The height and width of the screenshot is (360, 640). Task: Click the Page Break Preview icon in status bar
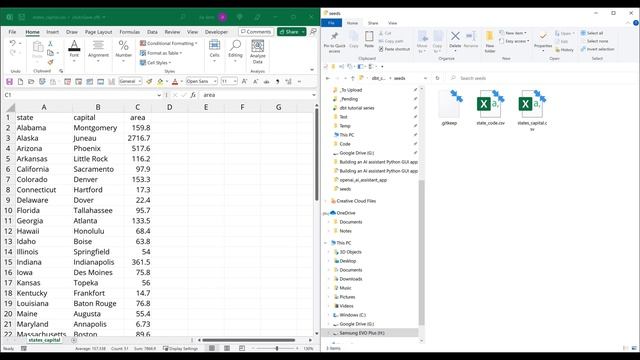click(242, 348)
